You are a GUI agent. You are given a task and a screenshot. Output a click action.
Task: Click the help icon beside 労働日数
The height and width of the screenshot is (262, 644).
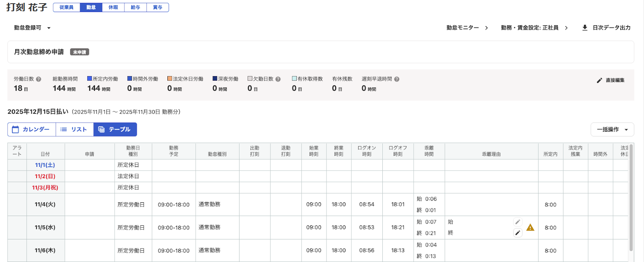pos(39,79)
